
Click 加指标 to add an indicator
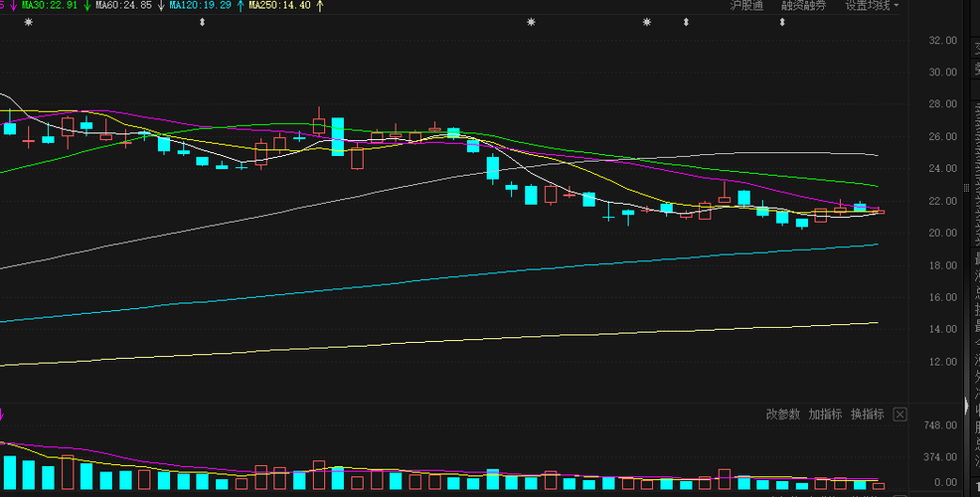tap(825, 414)
